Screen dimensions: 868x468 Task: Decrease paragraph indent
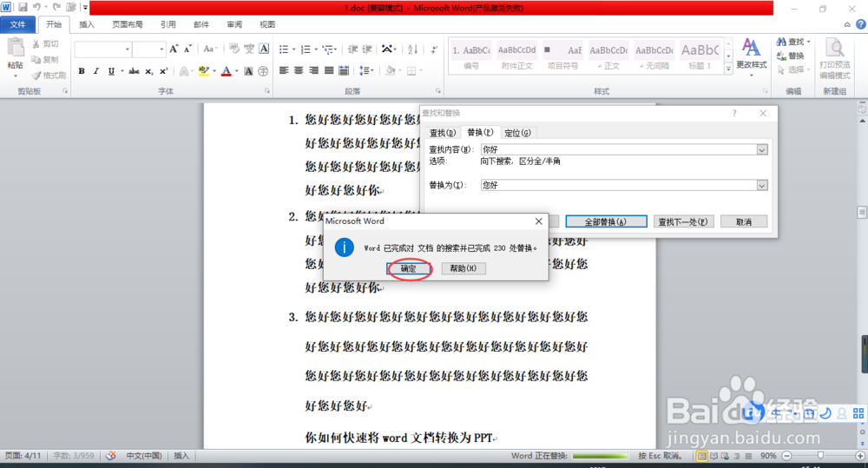coord(352,49)
